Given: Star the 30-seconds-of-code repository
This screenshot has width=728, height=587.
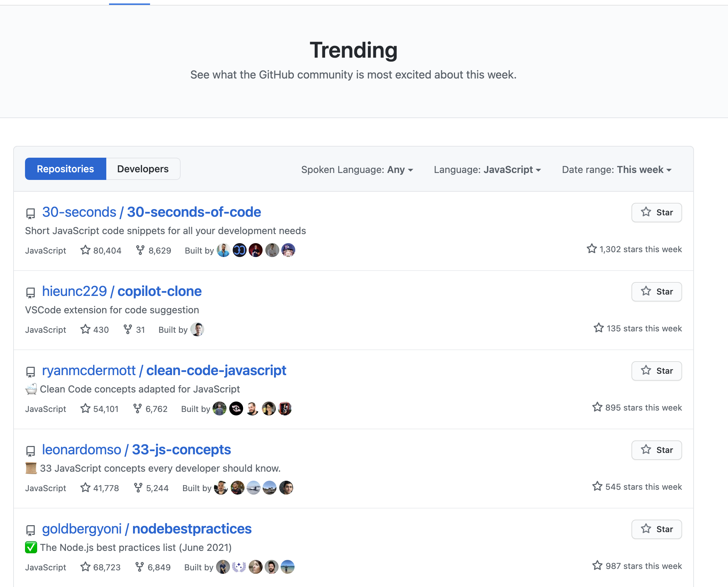Looking at the screenshot, I should pyautogui.click(x=656, y=213).
